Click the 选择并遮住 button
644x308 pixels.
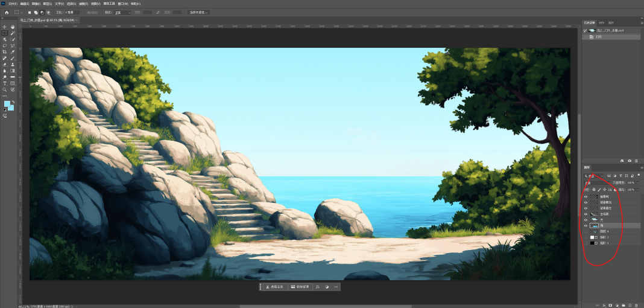[x=198, y=12]
